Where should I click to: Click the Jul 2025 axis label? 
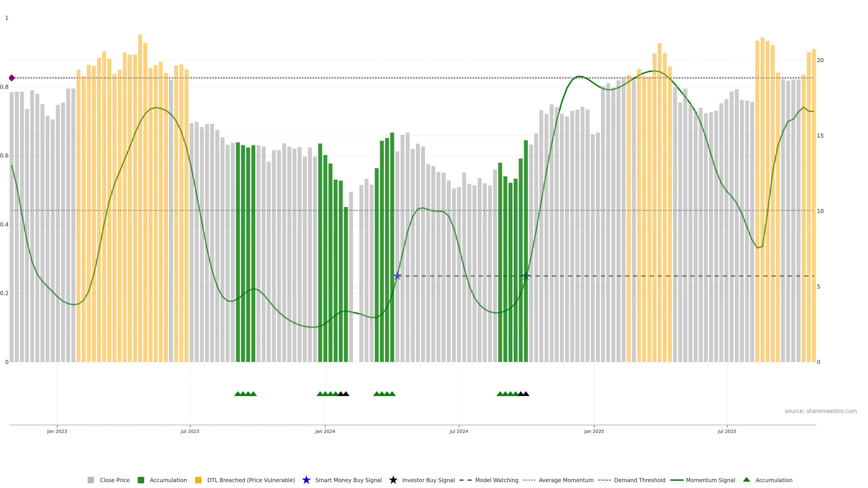(727, 431)
